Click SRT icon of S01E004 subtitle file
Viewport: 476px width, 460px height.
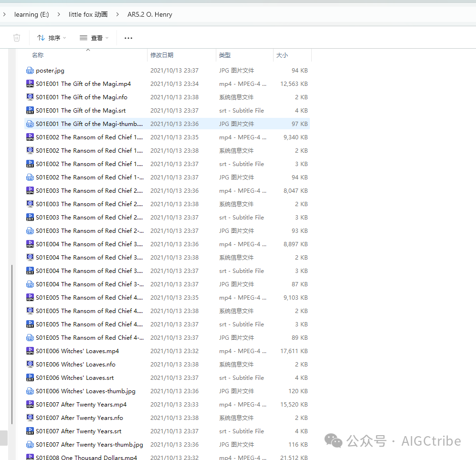[30, 271]
